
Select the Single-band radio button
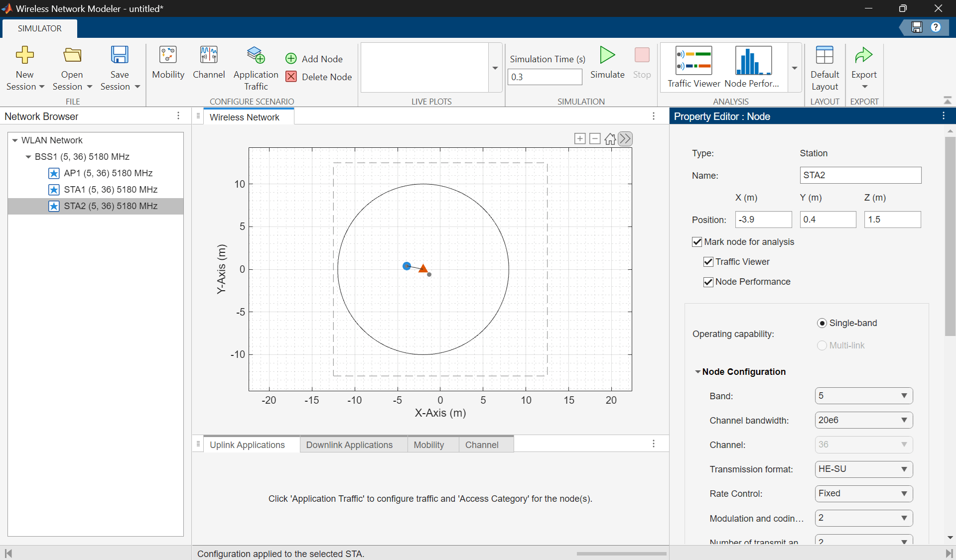(822, 324)
